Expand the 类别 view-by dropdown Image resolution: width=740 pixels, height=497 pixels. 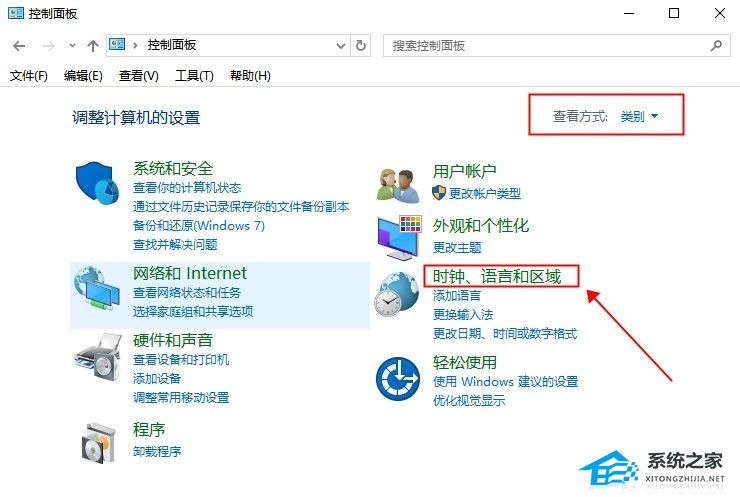click(x=639, y=116)
